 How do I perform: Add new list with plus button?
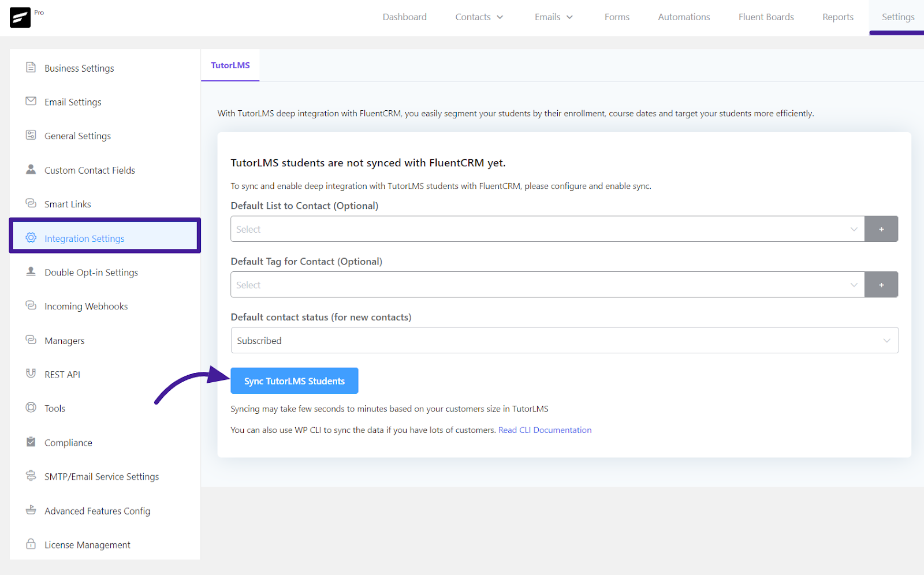pos(881,229)
